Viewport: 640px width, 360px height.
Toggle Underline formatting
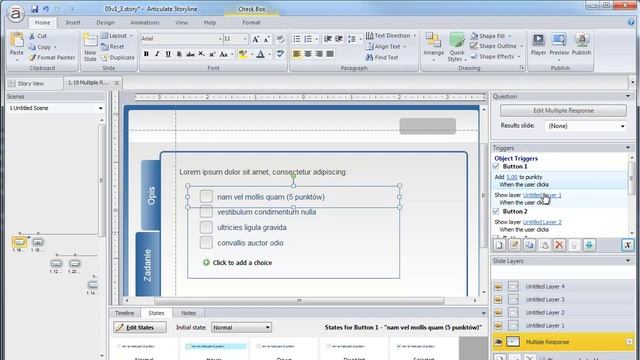coord(168,54)
